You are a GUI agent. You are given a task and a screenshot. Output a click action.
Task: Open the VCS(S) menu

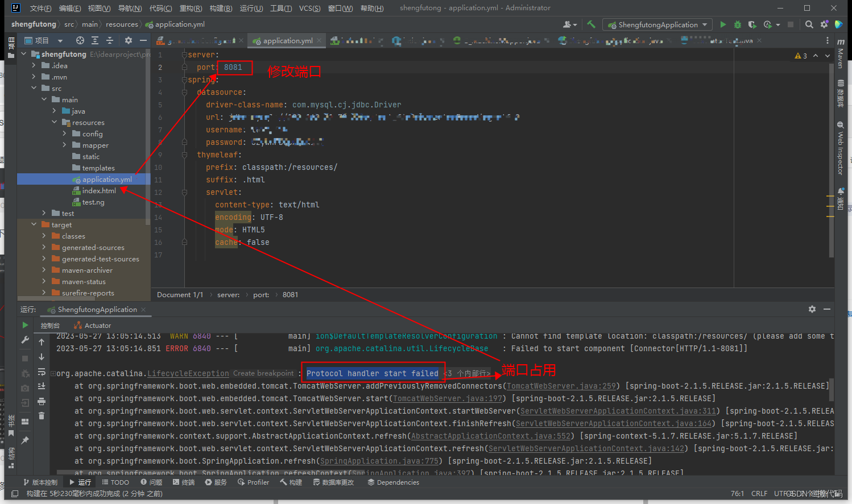click(x=310, y=8)
